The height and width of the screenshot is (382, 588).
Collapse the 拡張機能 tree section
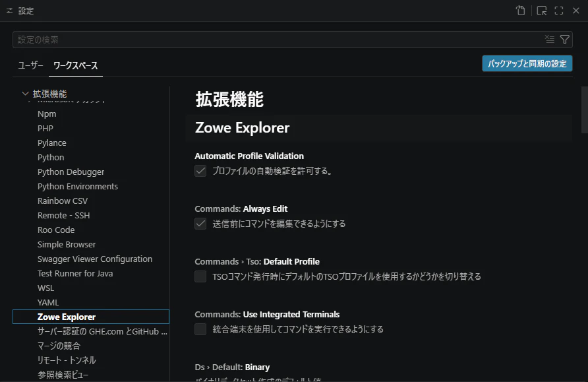point(25,94)
